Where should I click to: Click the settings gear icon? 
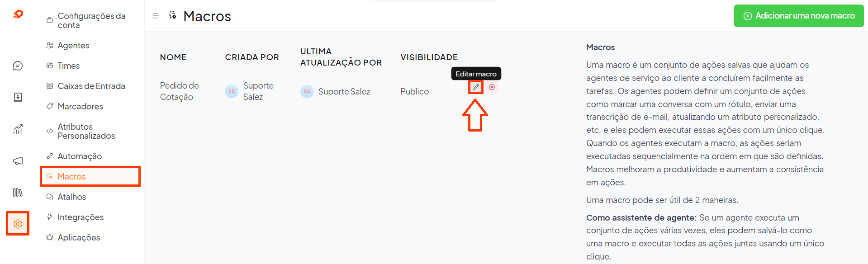click(x=18, y=224)
